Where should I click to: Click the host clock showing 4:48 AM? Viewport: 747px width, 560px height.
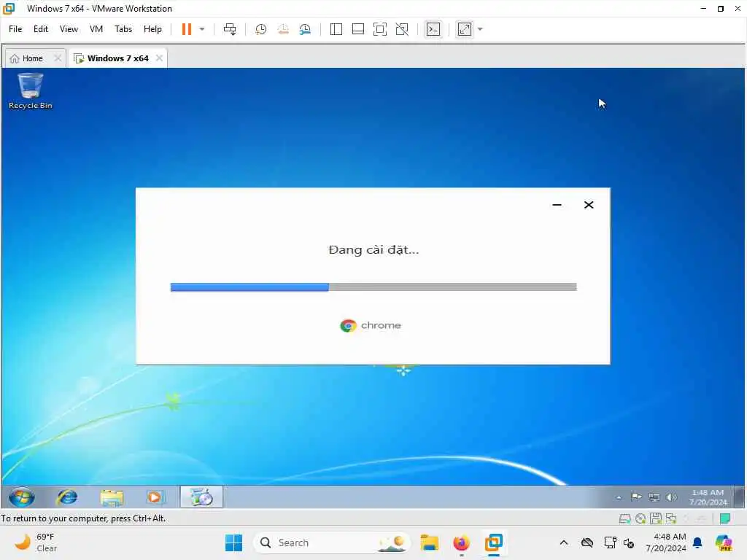[x=665, y=542]
